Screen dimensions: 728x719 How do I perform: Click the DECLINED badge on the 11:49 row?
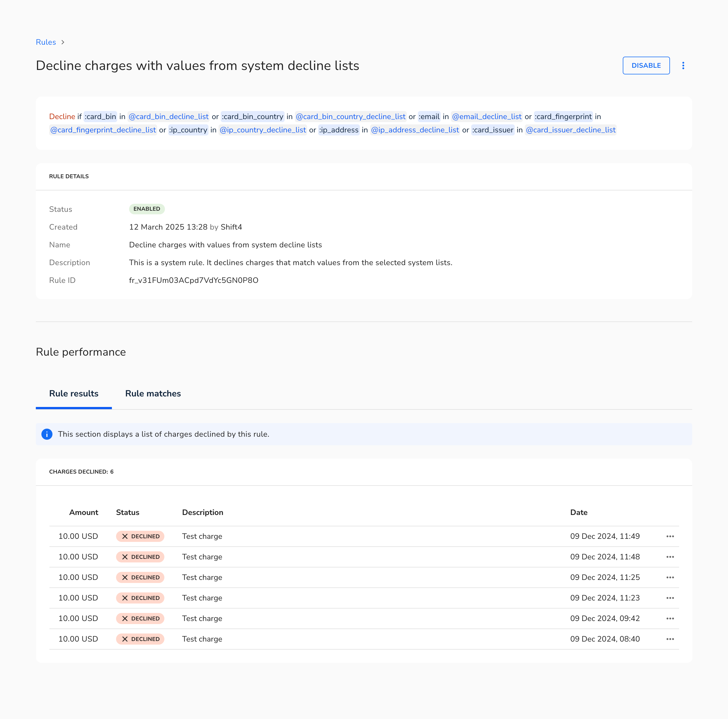[x=140, y=536]
